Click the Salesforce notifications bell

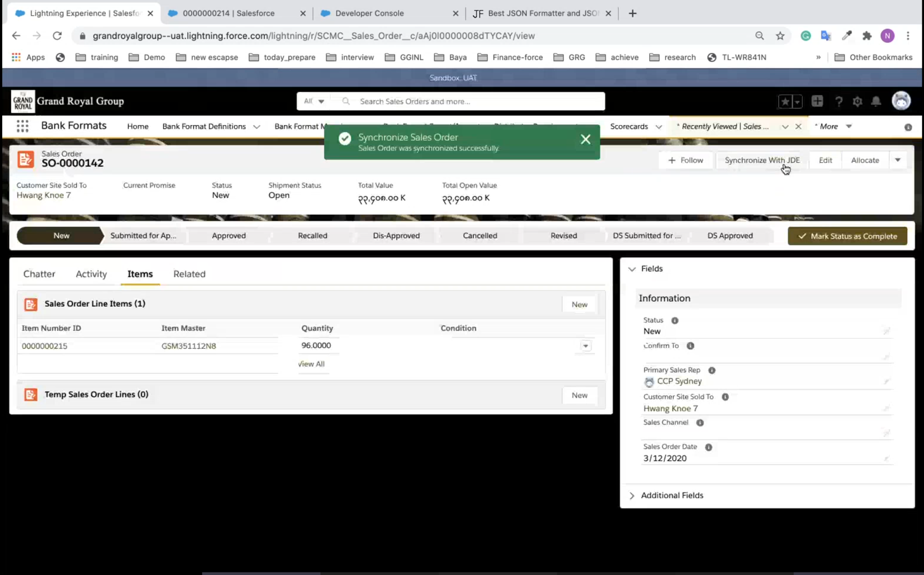click(x=876, y=102)
